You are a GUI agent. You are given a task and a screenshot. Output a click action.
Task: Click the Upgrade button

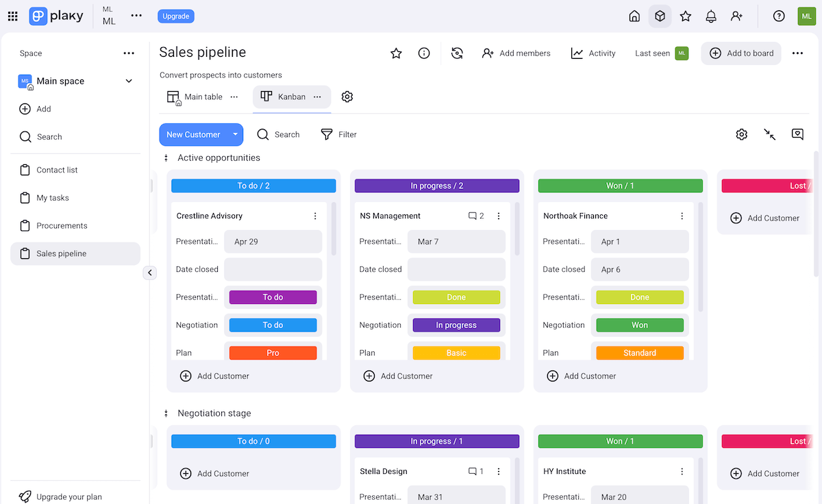[x=175, y=16]
